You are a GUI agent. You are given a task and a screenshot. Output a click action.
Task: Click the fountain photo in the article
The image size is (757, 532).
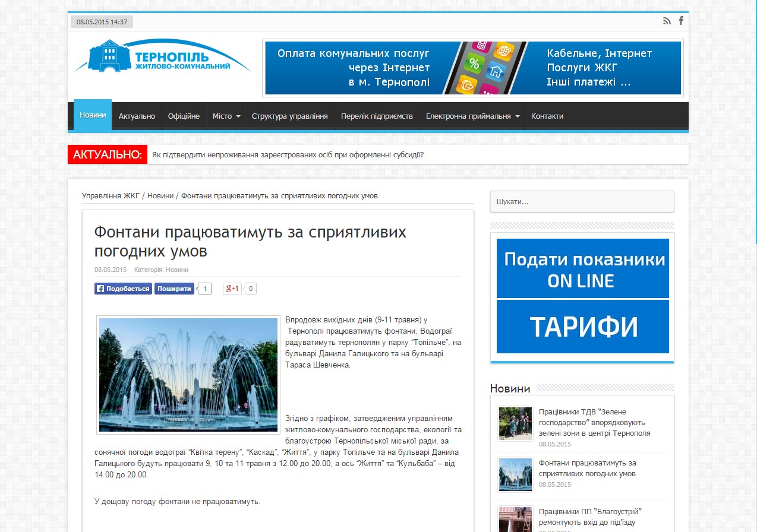(x=188, y=375)
